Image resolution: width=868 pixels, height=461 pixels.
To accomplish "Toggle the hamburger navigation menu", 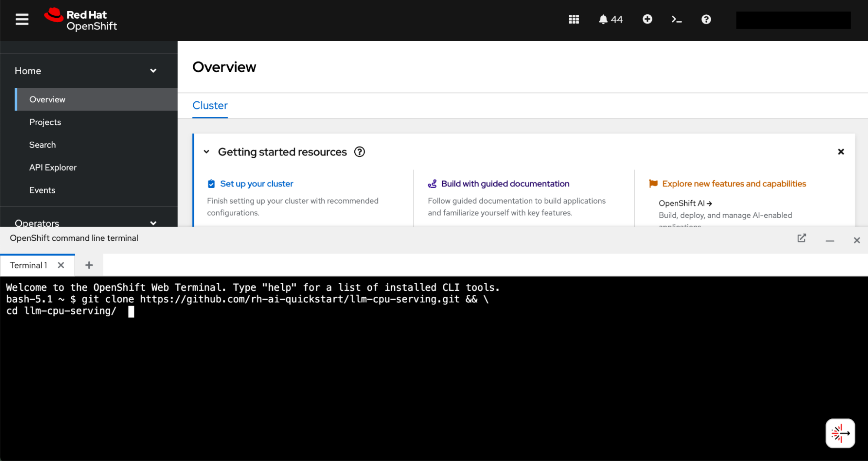I will pos(22,20).
